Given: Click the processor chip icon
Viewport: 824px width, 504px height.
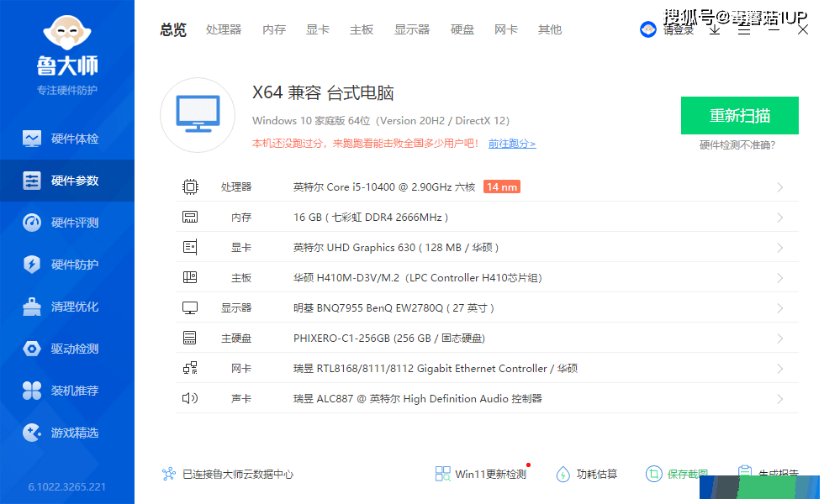Looking at the screenshot, I should pyautogui.click(x=190, y=186).
